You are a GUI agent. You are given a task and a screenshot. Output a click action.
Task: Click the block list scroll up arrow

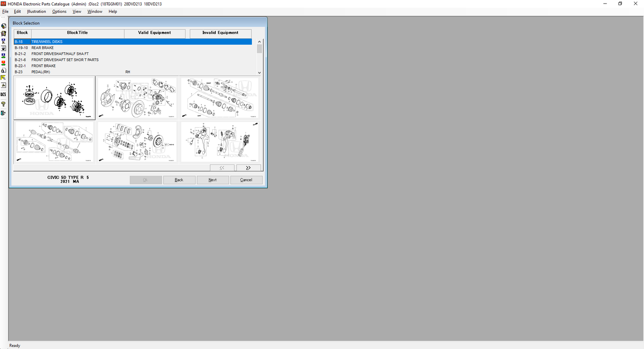point(259,41)
